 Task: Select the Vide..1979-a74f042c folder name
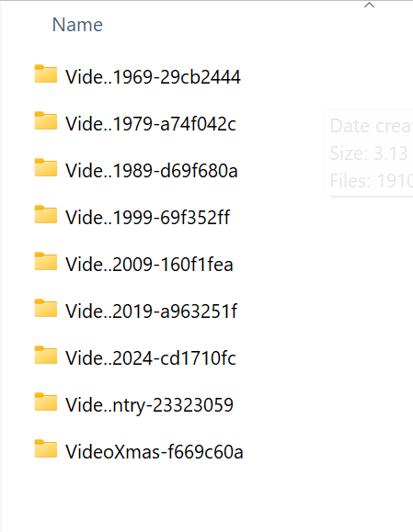coord(151,123)
